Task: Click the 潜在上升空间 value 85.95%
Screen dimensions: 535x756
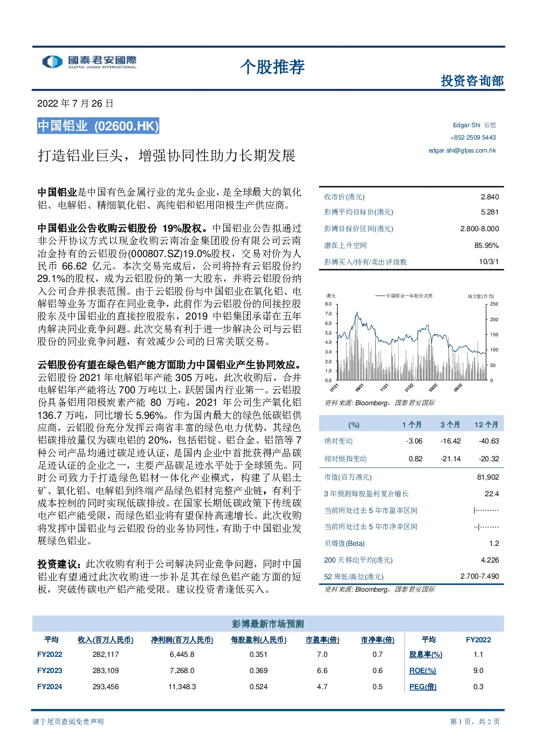Action: [x=486, y=246]
